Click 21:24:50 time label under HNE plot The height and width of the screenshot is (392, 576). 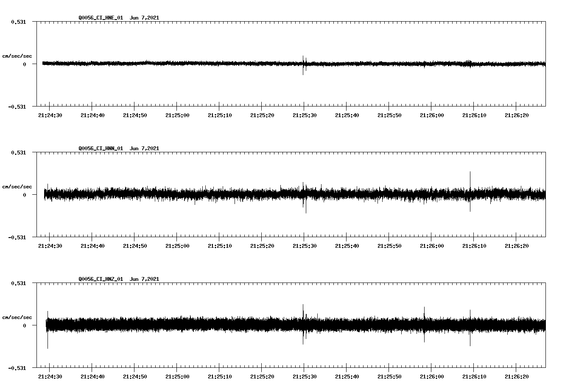coord(135,115)
